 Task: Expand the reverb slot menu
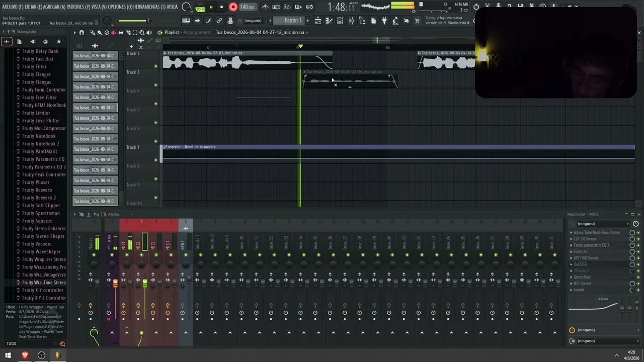pyautogui.click(x=571, y=290)
